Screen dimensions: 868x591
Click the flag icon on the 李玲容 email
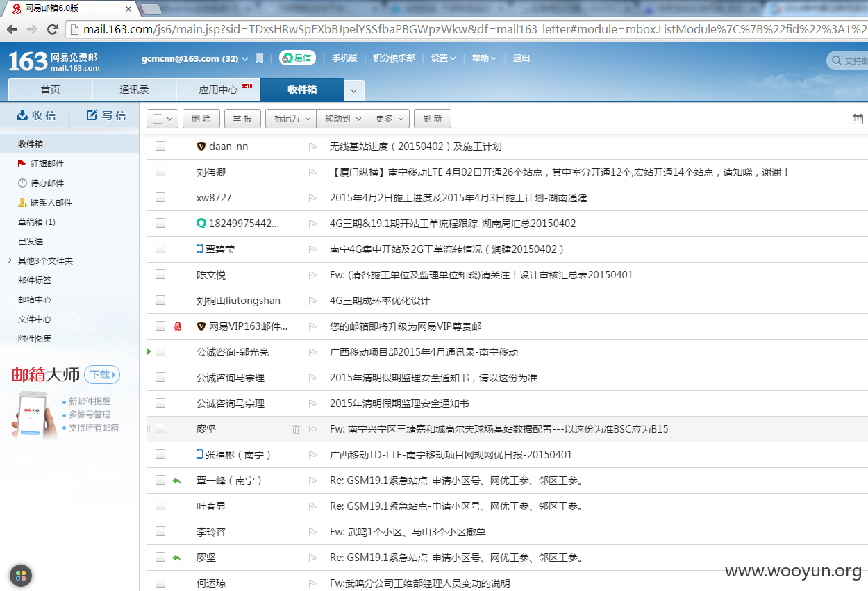click(x=312, y=532)
